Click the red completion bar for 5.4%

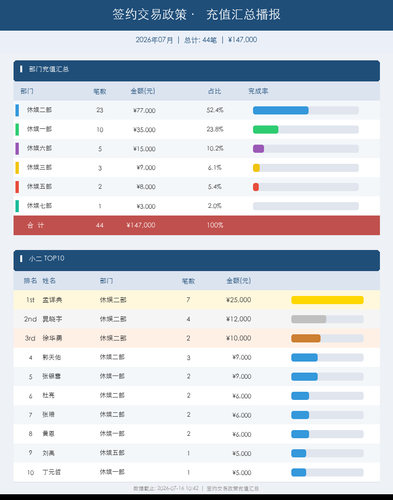click(x=256, y=187)
